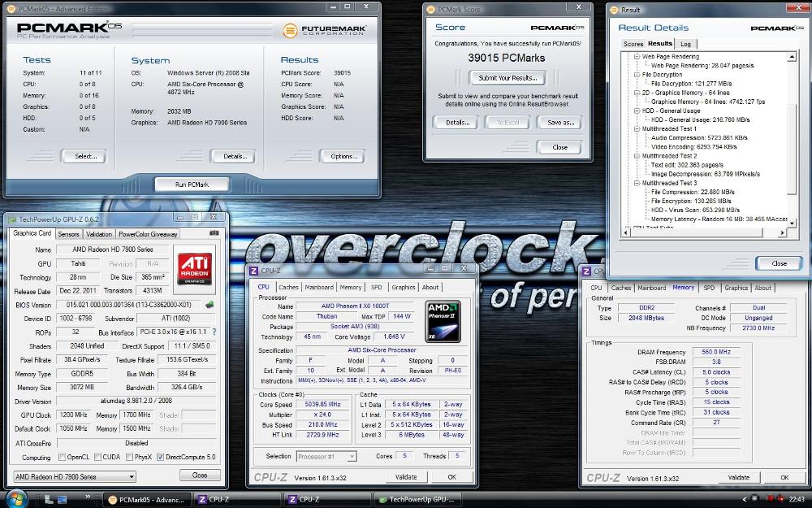Open GPU selection dropdown AMD Radeon HD 7900
The width and height of the screenshot is (812, 508).
point(75,476)
